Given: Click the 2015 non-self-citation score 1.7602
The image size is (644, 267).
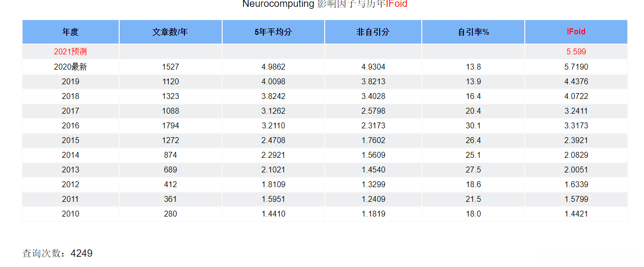Looking at the screenshot, I should point(373,140).
